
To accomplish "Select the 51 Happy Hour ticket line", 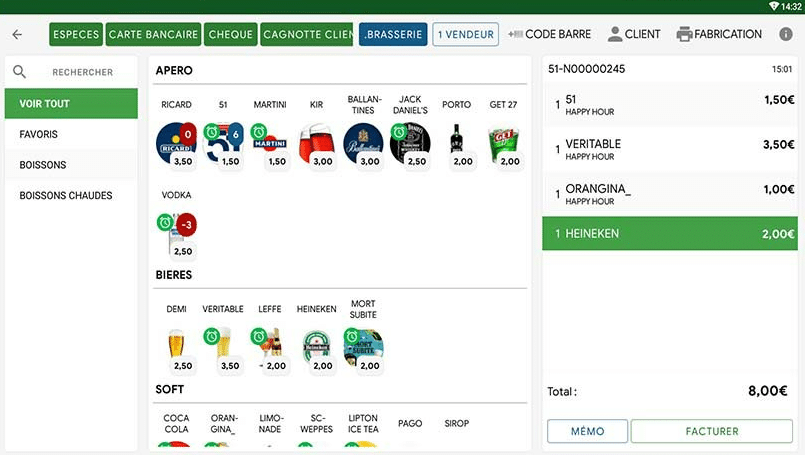I will click(670, 105).
